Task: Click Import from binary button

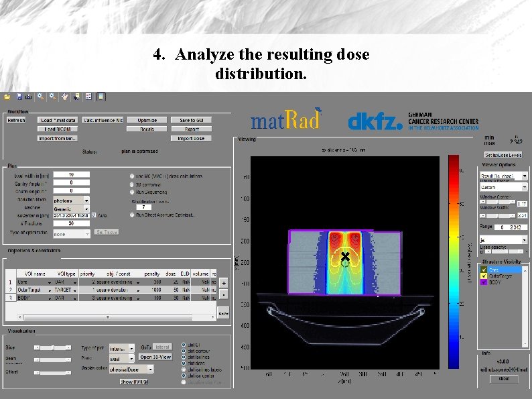Action: click(x=58, y=138)
